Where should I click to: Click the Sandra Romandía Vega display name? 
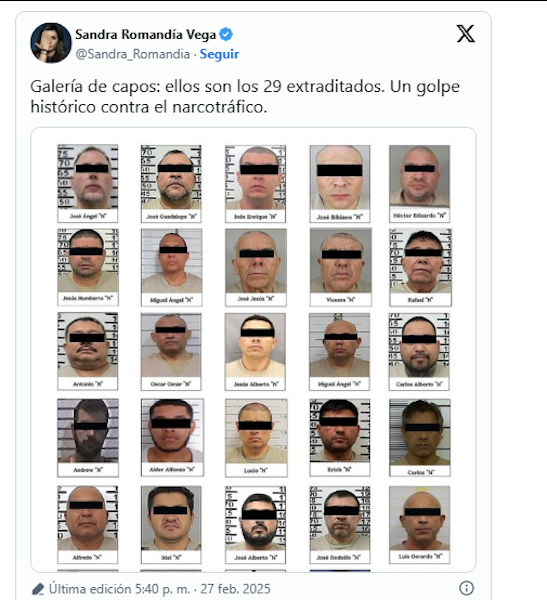145,34
